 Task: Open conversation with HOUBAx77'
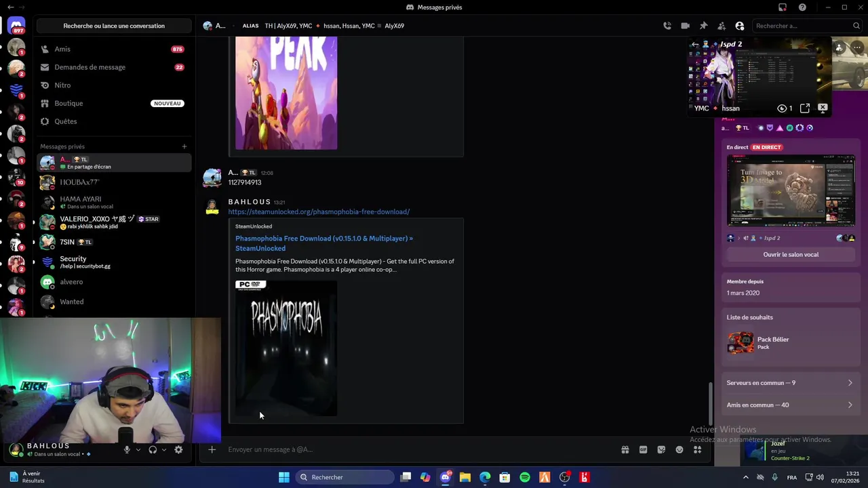pyautogui.click(x=114, y=182)
